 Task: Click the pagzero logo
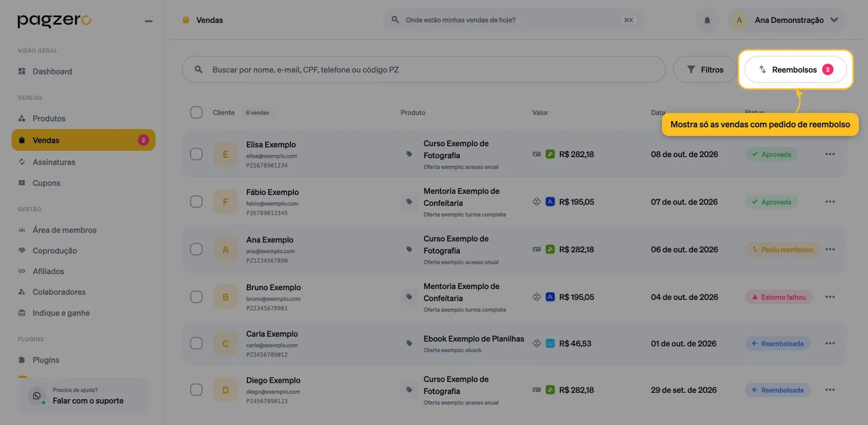coord(55,21)
